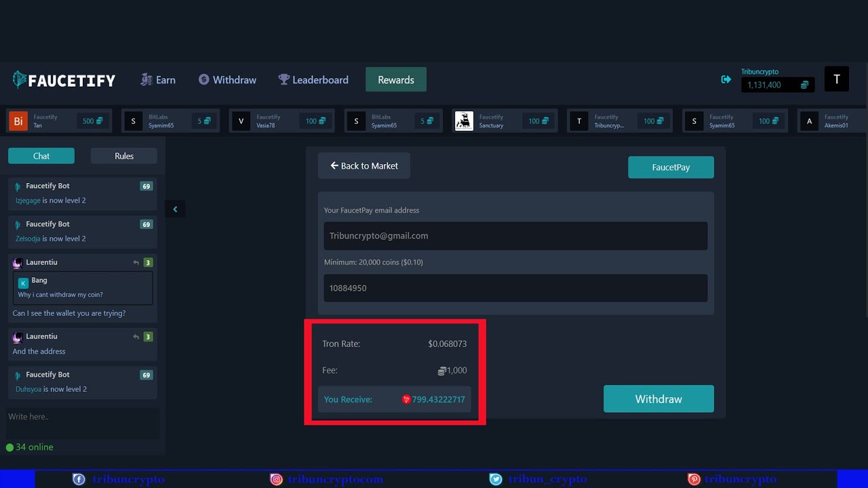Screen dimensions: 868x488
Task: Open Akemis01 ticker card
Action: point(832,121)
